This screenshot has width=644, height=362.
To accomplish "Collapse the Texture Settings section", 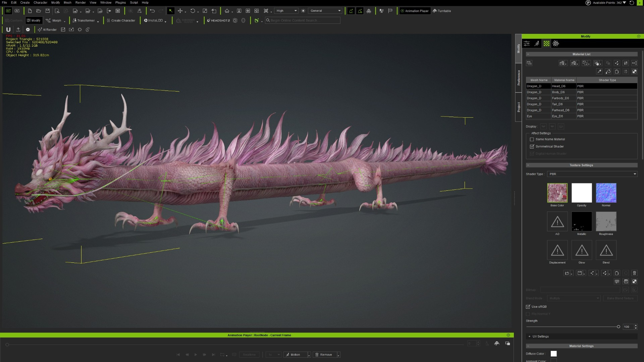I will [x=528, y=165].
